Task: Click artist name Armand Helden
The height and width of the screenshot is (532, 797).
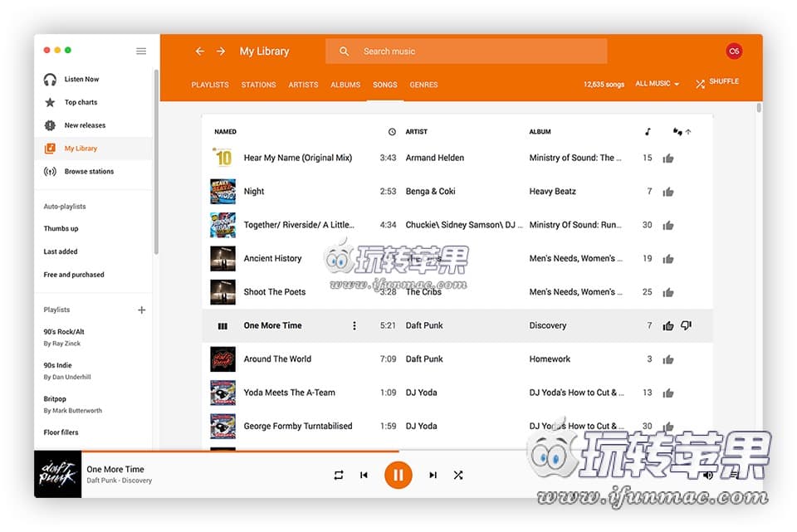Action: [434, 158]
